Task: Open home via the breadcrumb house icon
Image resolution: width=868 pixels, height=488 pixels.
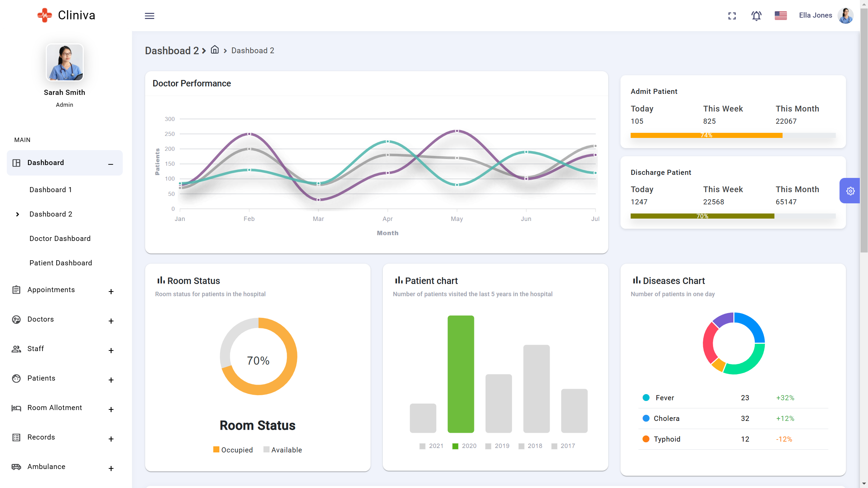Action: point(215,50)
